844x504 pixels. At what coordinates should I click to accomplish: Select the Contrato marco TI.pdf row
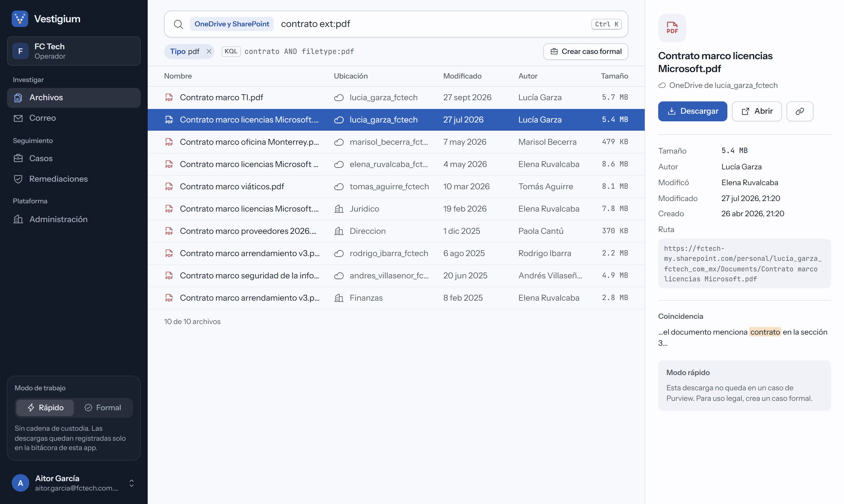click(396, 98)
